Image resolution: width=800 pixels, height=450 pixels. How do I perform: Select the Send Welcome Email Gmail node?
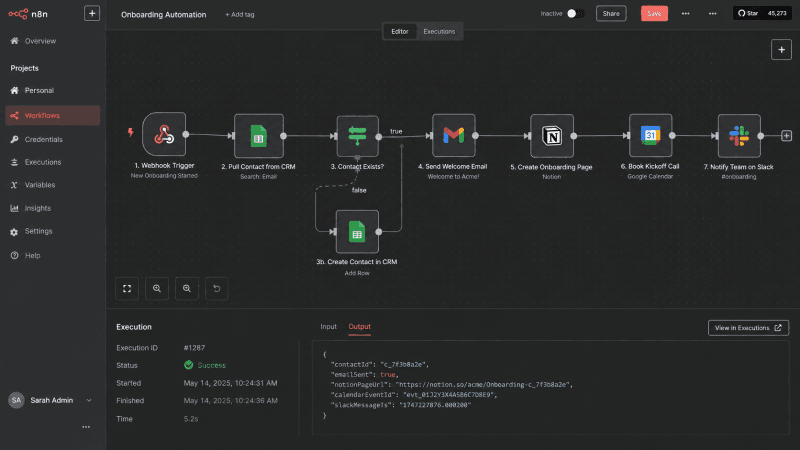tap(454, 135)
